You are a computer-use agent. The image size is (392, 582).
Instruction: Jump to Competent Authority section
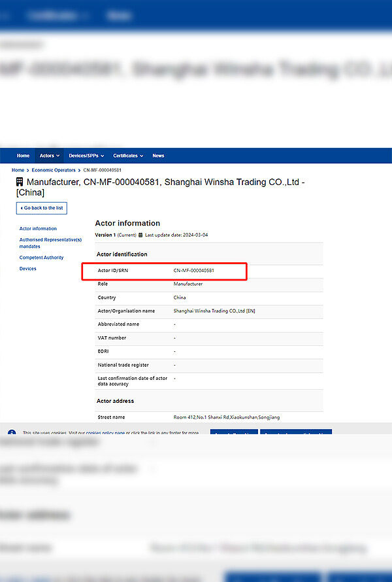(x=41, y=258)
